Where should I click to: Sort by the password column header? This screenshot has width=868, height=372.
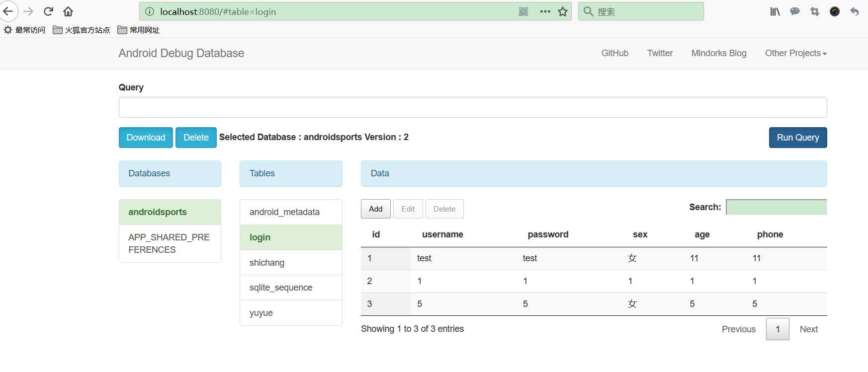(x=548, y=234)
